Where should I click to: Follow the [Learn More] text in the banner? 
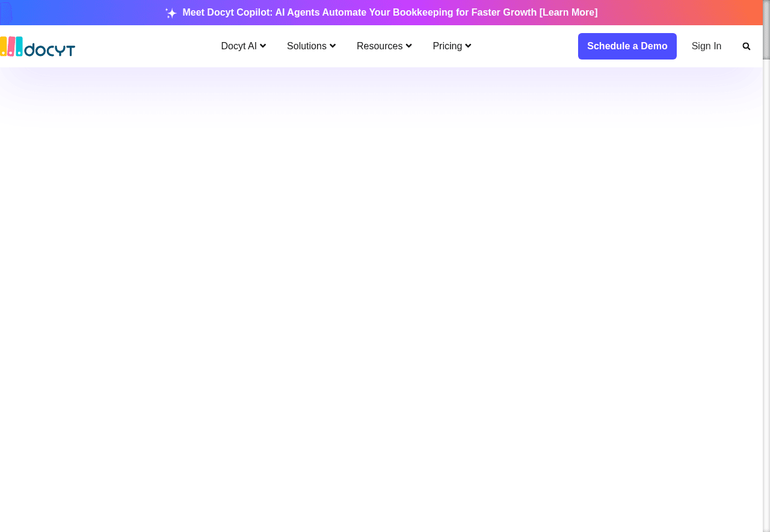tap(568, 13)
